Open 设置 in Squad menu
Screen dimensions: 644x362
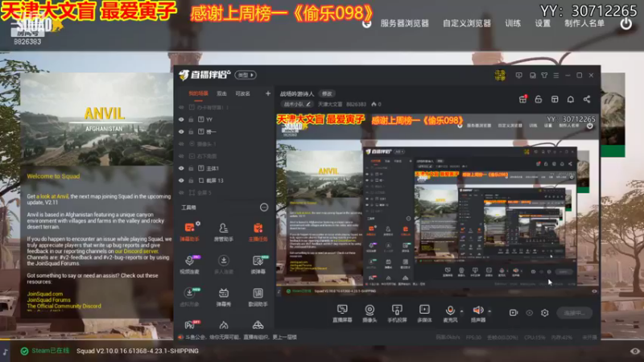pos(543,23)
